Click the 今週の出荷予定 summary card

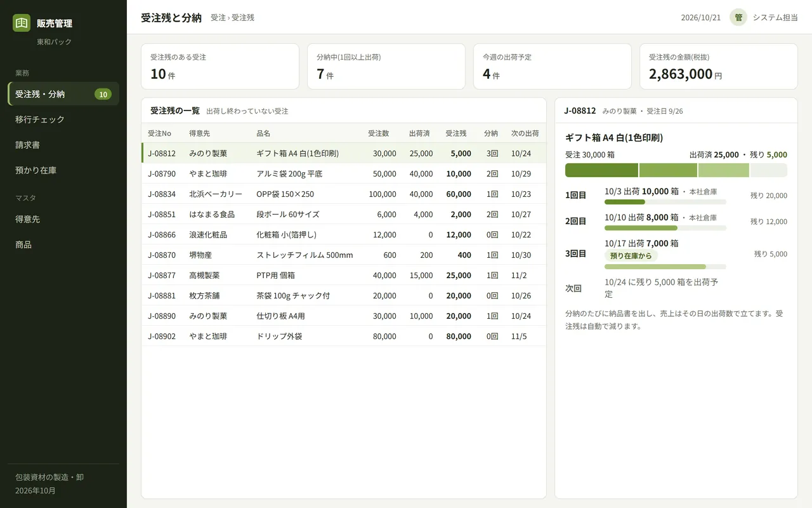click(x=553, y=66)
